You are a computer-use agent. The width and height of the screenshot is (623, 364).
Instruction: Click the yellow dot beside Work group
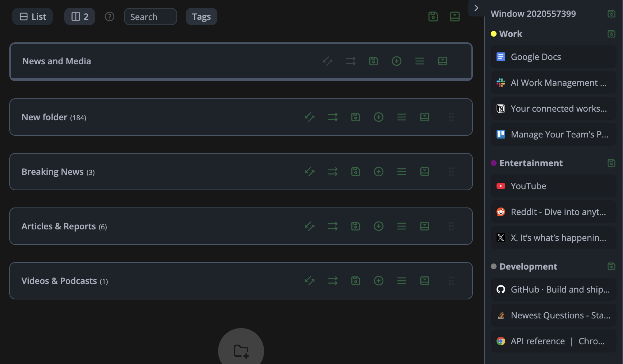tap(494, 33)
